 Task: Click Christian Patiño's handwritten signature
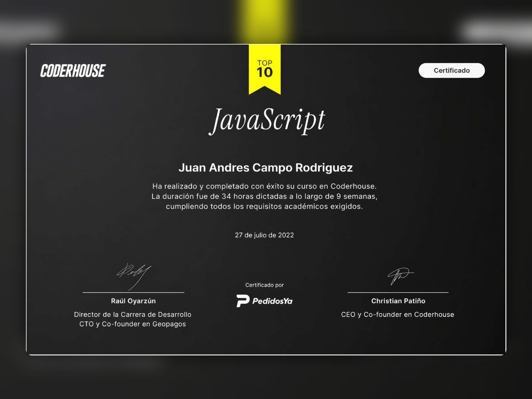[x=400, y=276]
